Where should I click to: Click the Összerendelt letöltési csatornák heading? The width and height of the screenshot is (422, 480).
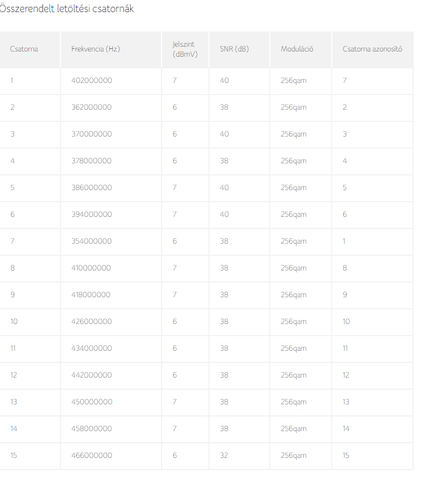coord(66,9)
